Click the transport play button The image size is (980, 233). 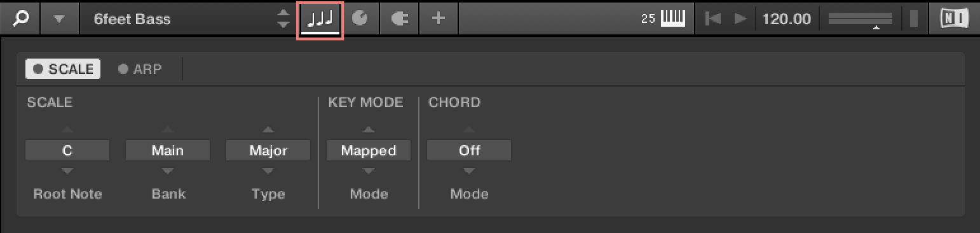point(740,19)
